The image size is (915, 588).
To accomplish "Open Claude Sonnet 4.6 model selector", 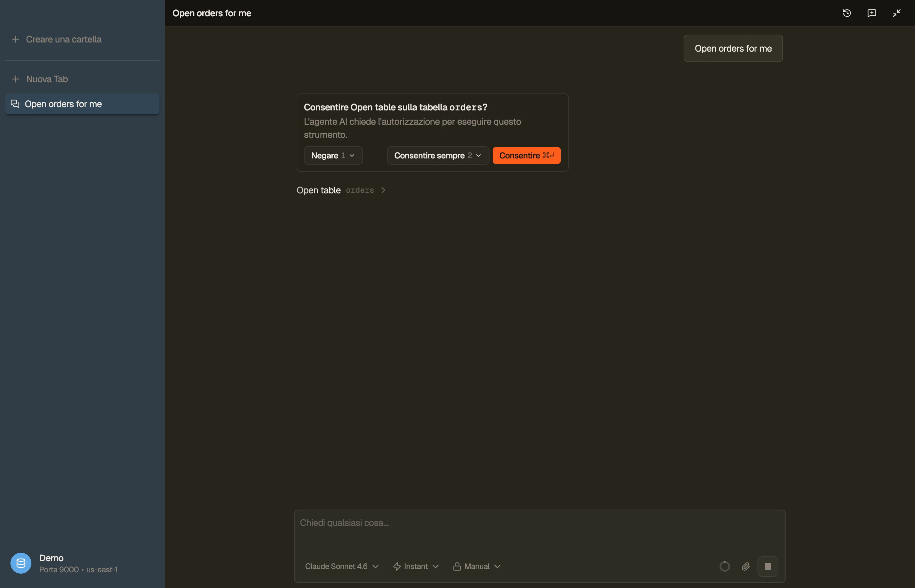I will (341, 566).
